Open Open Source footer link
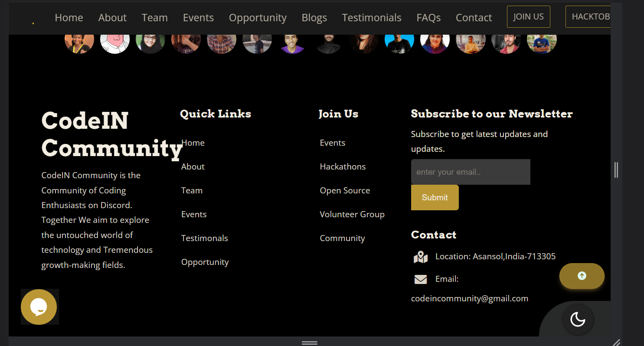 345,190
